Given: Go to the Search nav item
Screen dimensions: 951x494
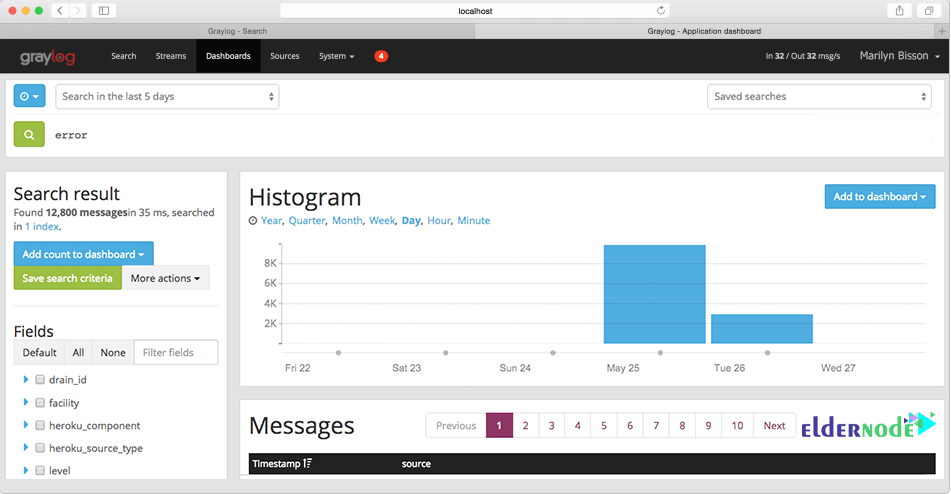Looking at the screenshot, I should pos(124,56).
